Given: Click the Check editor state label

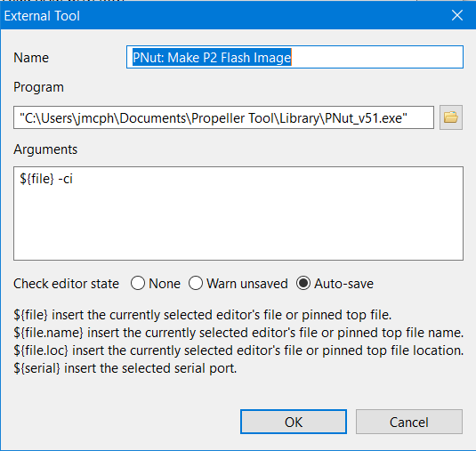Looking at the screenshot, I should pos(66,284).
